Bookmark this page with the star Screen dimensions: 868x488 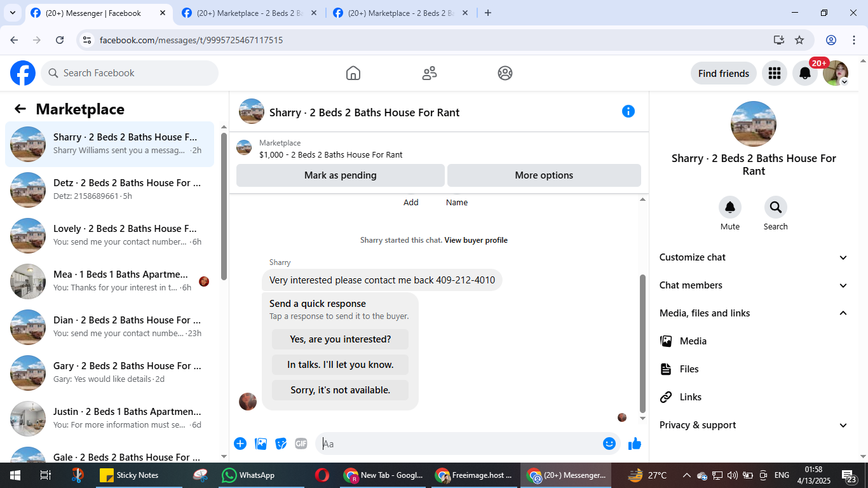(x=799, y=40)
